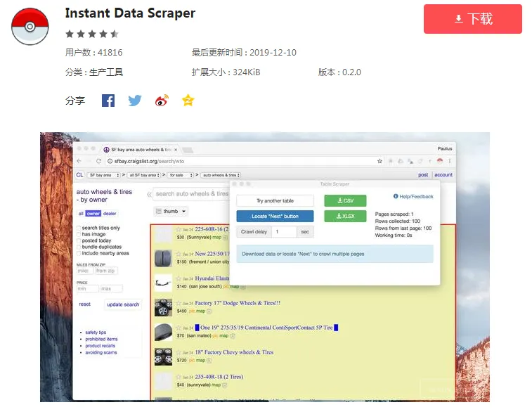Click the Dodge Wheels listing thumbnail
This screenshot has width=532, height=412.
click(164, 307)
